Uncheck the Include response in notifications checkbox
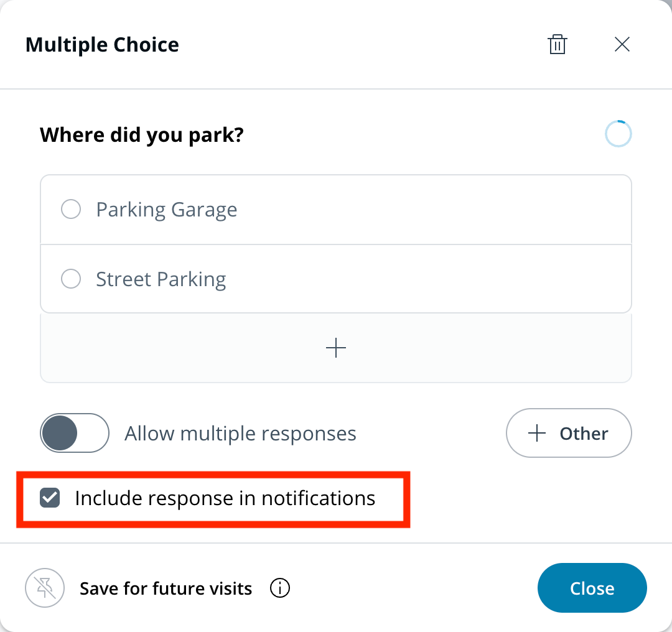 pyautogui.click(x=50, y=498)
